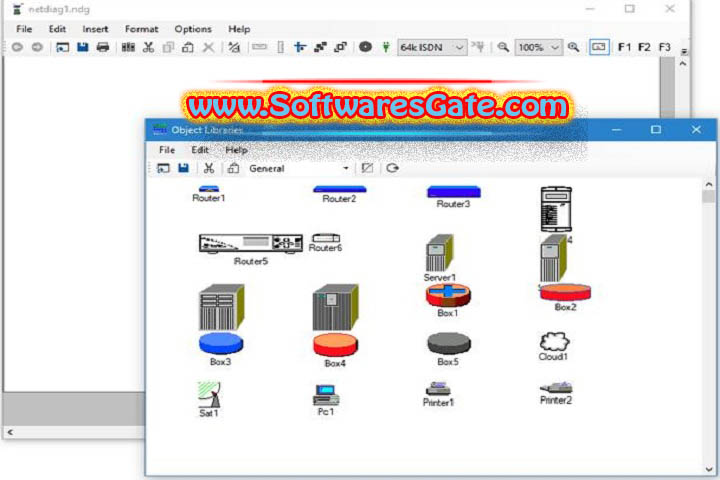720x480 pixels.
Task: Click the Redo forward arrow in main toolbar
Action: [37, 47]
